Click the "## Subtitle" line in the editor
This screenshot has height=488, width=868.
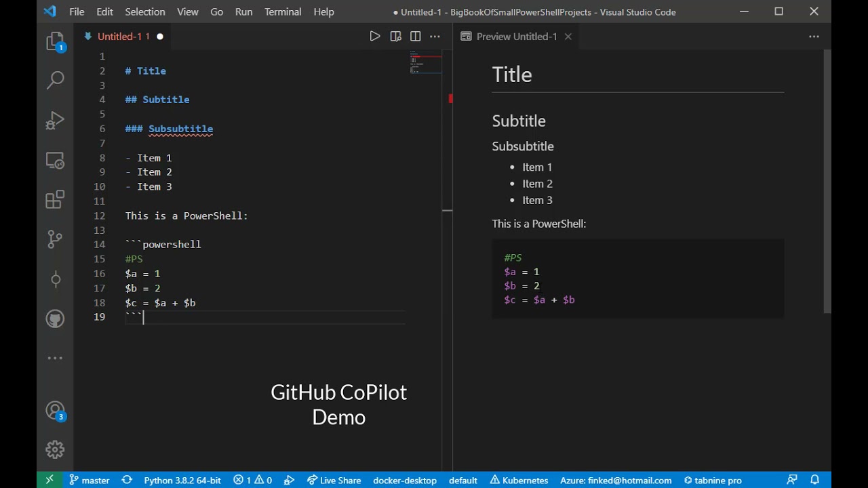(x=157, y=100)
